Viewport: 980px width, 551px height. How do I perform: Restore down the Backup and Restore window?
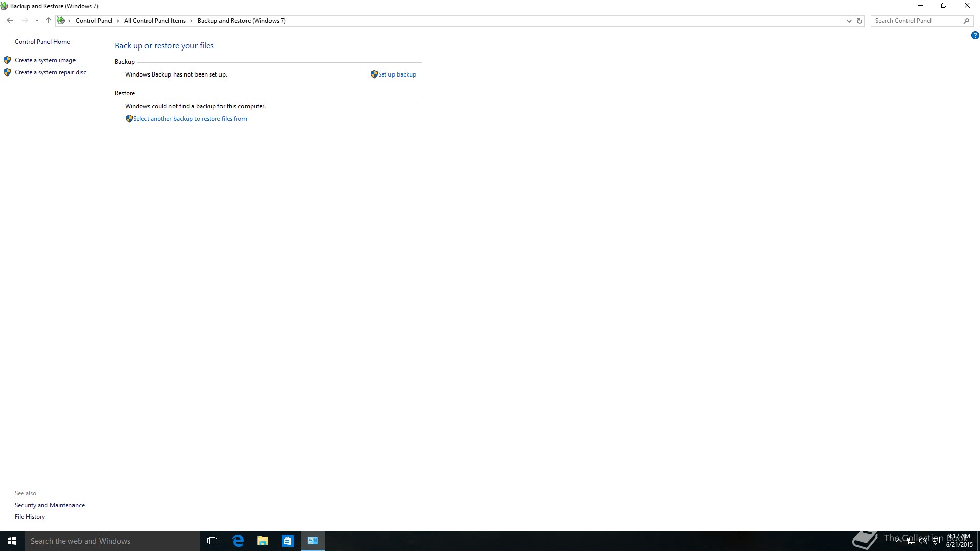pyautogui.click(x=944, y=6)
